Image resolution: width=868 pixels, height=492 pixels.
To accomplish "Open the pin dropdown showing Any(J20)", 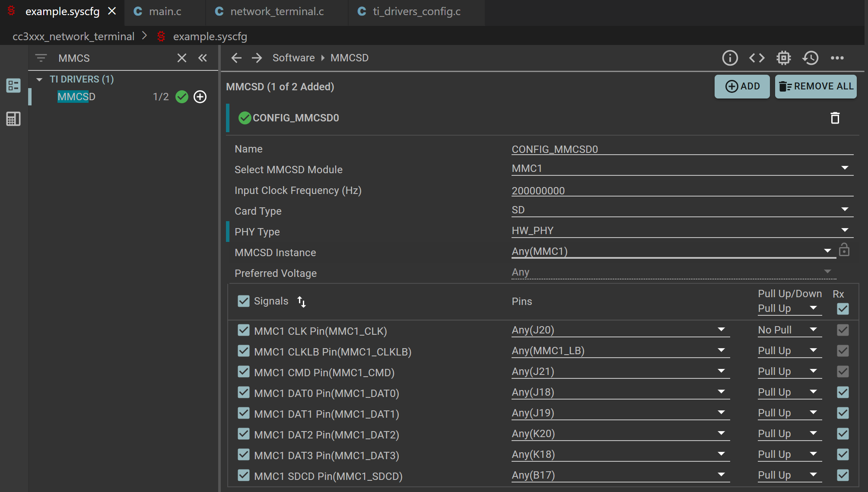I will coord(620,330).
